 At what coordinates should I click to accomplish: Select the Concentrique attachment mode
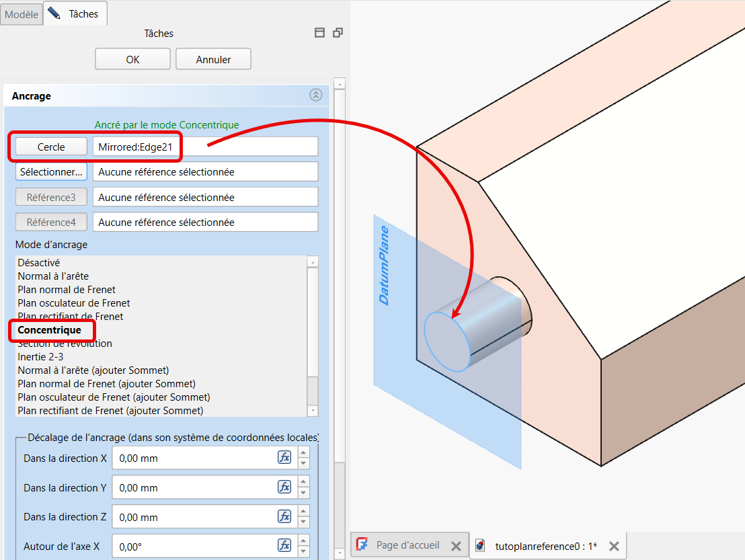coord(50,330)
